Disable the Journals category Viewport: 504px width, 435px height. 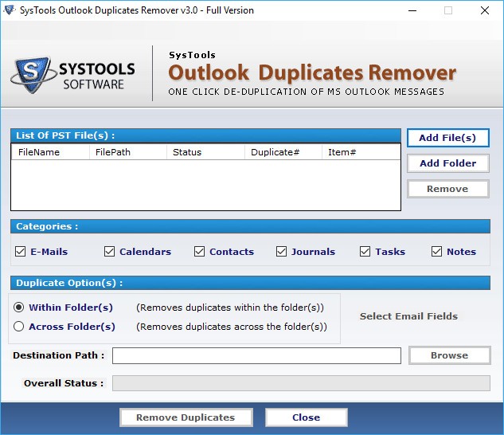[x=281, y=251]
